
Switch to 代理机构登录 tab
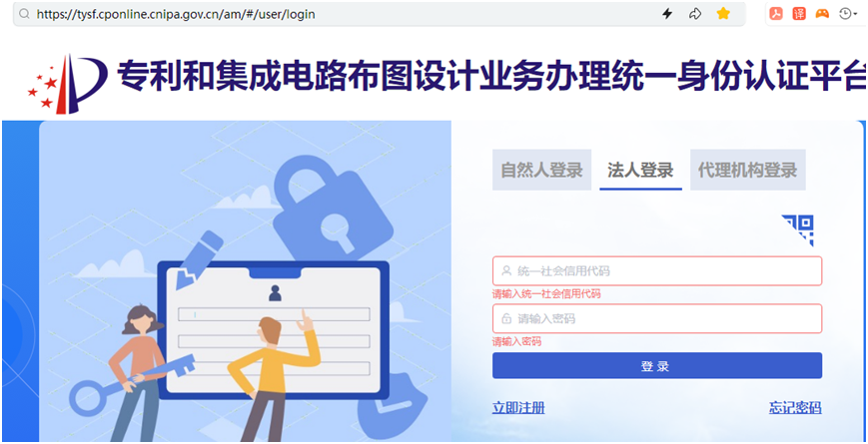pos(748,170)
